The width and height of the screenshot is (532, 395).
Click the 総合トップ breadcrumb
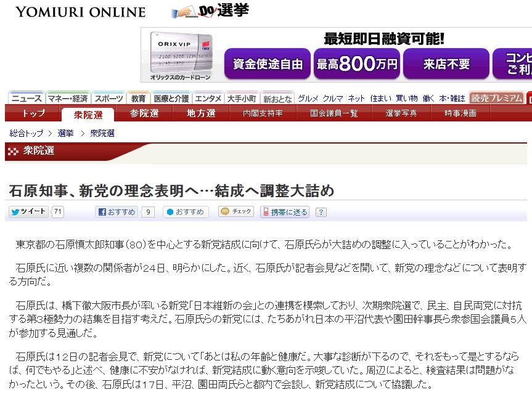27,133
